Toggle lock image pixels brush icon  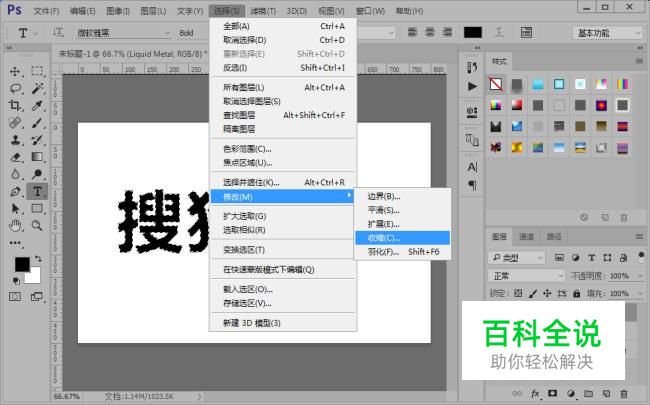[x=533, y=293]
